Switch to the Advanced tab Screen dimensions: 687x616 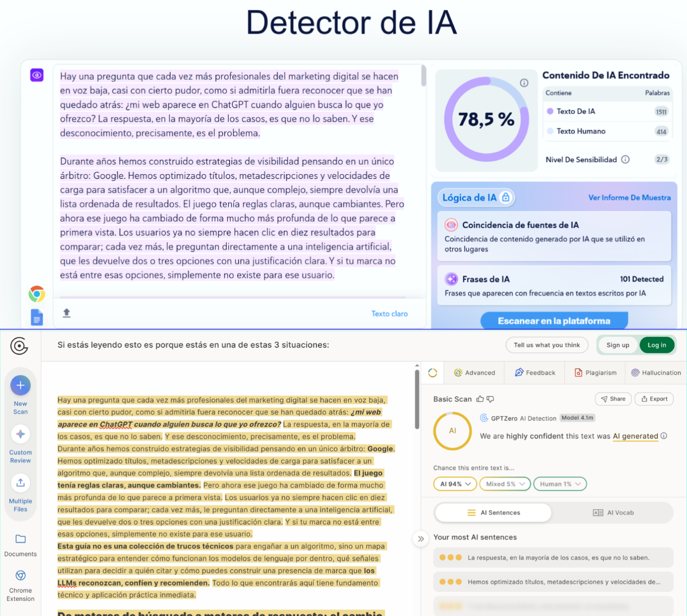[x=474, y=373]
